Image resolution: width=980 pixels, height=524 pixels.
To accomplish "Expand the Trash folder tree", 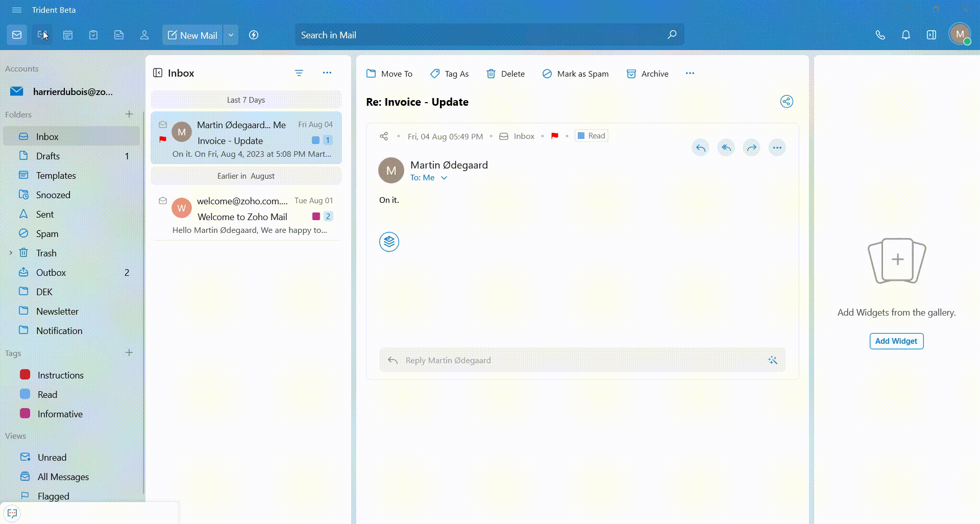I will tap(11, 253).
